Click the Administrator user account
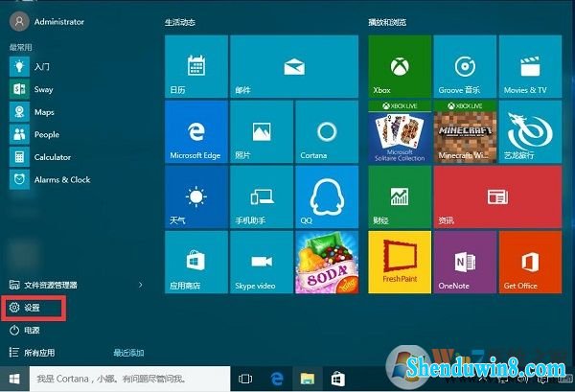 pos(47,22)
